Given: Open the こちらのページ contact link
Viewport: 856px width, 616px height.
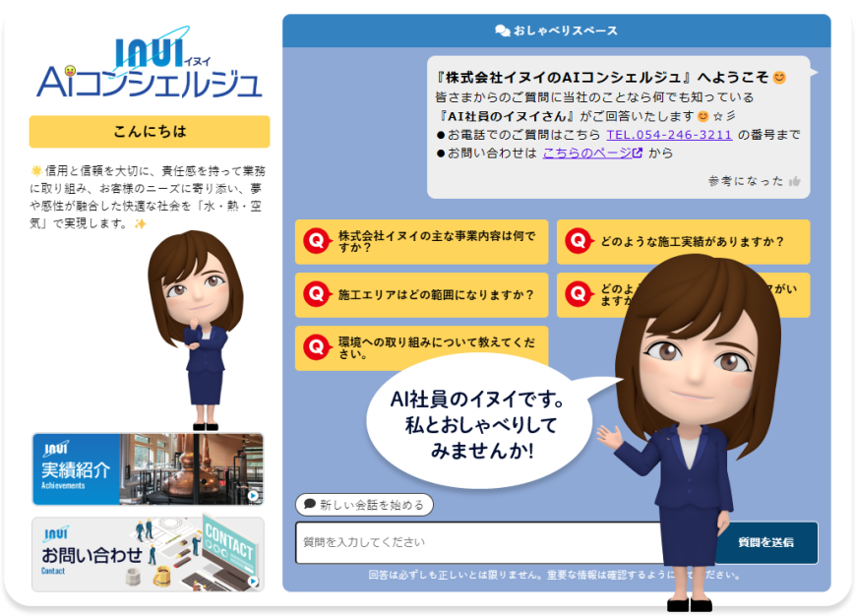Looking at the screenshot, I should click(x=592, y=154).
